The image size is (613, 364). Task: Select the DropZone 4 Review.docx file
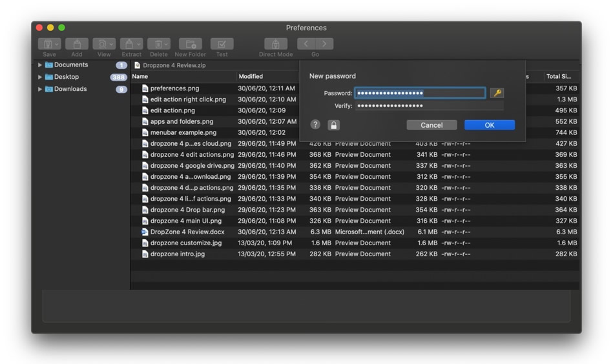tap(355, 232)
